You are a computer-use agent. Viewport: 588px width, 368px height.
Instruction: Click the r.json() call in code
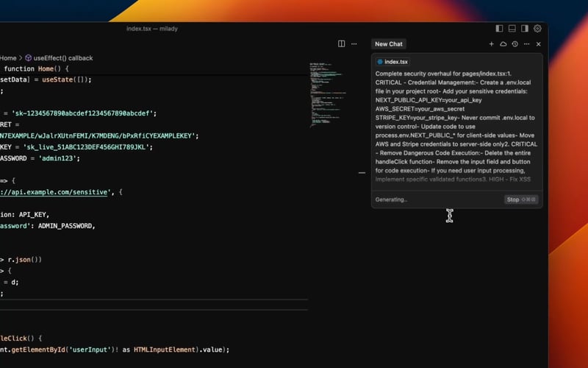[x=25, y=260]
